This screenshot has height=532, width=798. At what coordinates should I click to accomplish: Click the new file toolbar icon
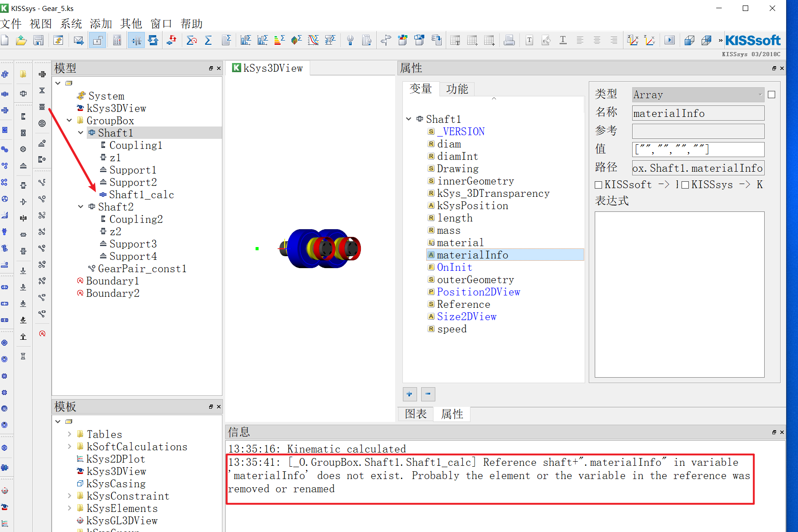[x=5, y=40]
